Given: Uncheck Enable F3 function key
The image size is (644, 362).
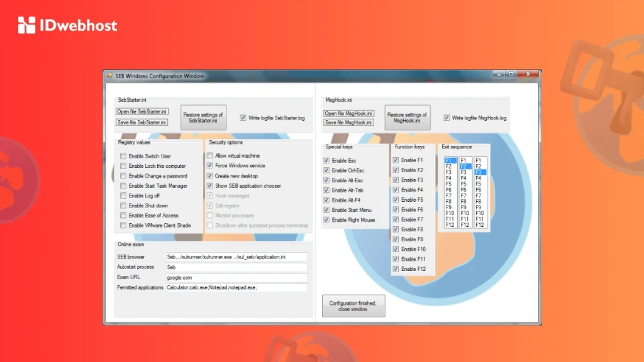Looking at the screenshot, I should point(396,180).
